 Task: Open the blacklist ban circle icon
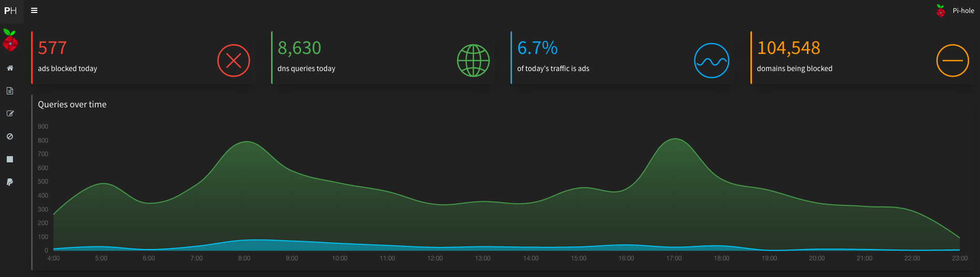tap(10, 136)
